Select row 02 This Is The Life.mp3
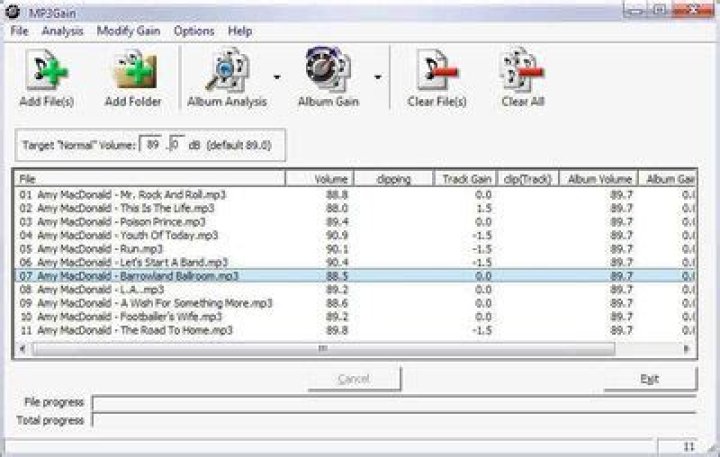The image size is (720, 457). [354, 208]
